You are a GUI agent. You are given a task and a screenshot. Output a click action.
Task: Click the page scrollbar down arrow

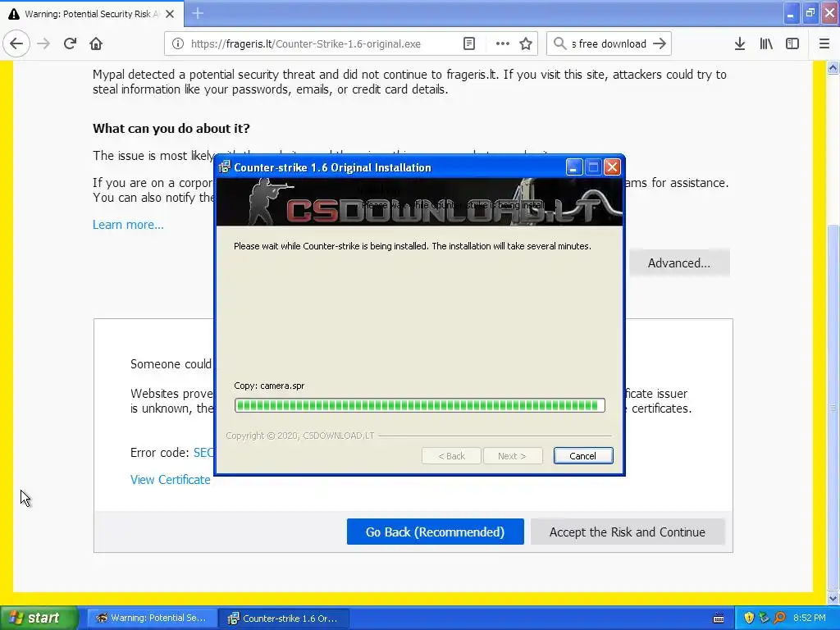pos(833,598)
